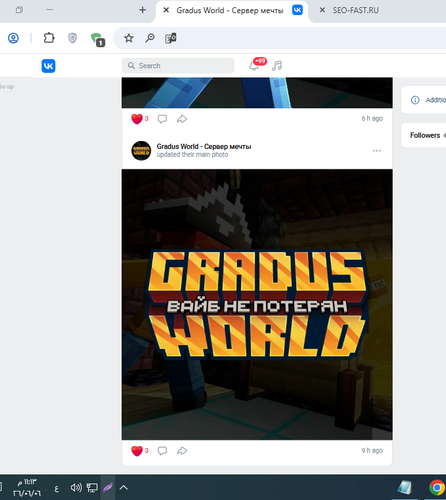Viewport: 446px width, 500px height.
Task: Click the '9 h ago' post timestamp
Action: point(372,450)
